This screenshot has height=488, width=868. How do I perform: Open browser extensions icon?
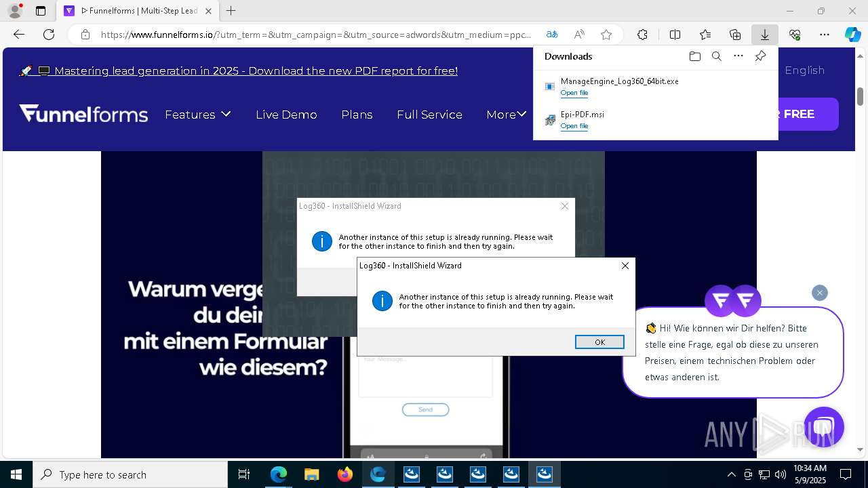(x=642, y=35)
